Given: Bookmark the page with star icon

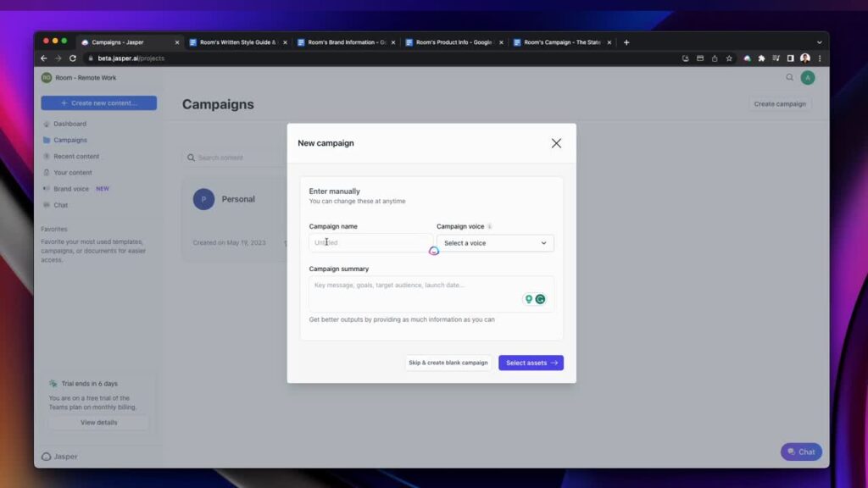Looking at the screenshot, I should [729, 58].
